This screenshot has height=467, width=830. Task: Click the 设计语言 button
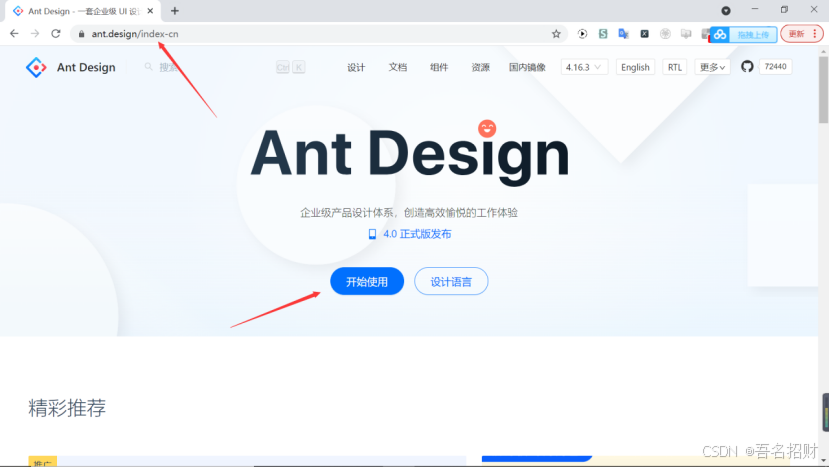[x=451, y=281]
